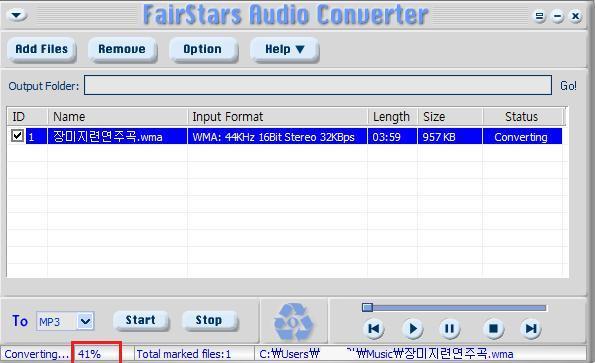Skip to the next track
This screenshot has width=595, height=363.
530,328
